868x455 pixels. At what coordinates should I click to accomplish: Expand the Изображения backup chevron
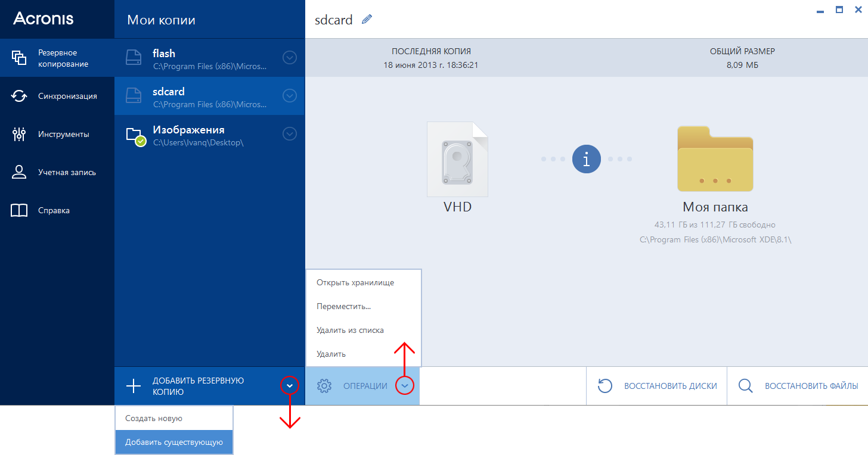click(x=289, y=134)
